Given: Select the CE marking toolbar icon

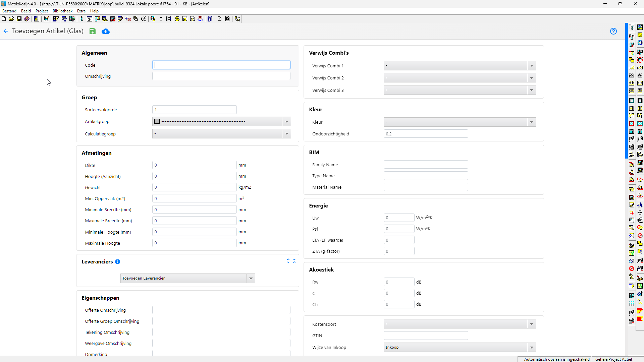Looking at the screenshot, I should [x=144, y=19].
